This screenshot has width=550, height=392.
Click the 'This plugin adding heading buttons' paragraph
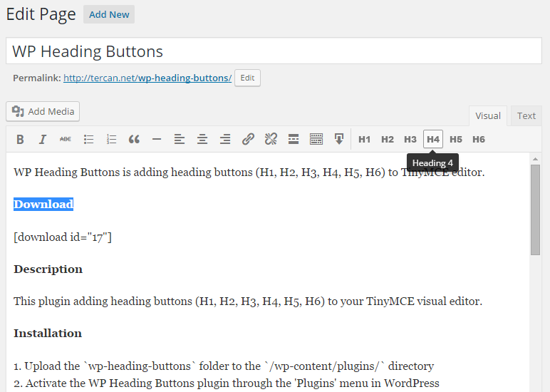coord(248,301)
